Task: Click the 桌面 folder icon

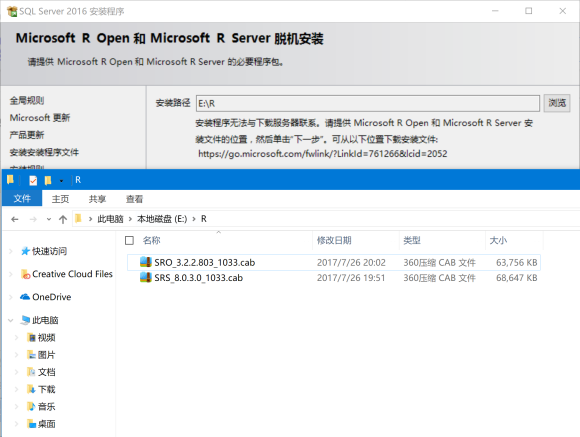Action: point(32,424)
